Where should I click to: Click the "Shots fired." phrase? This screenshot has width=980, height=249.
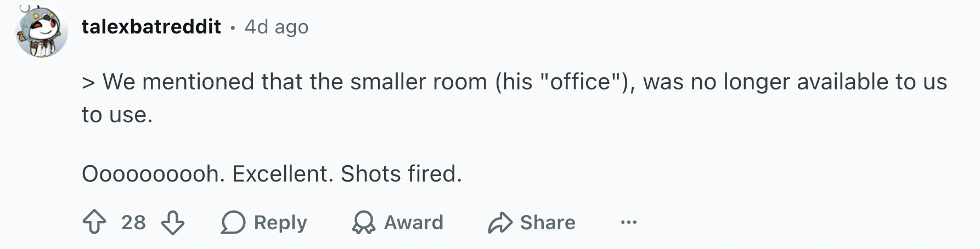402,174
